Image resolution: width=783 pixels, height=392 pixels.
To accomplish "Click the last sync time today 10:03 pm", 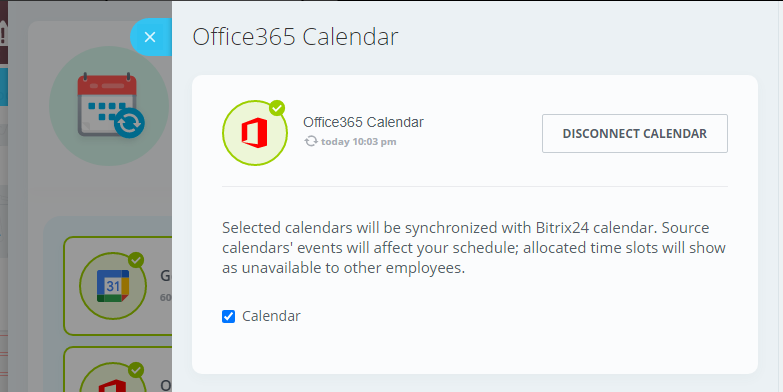I will point(359,142).
